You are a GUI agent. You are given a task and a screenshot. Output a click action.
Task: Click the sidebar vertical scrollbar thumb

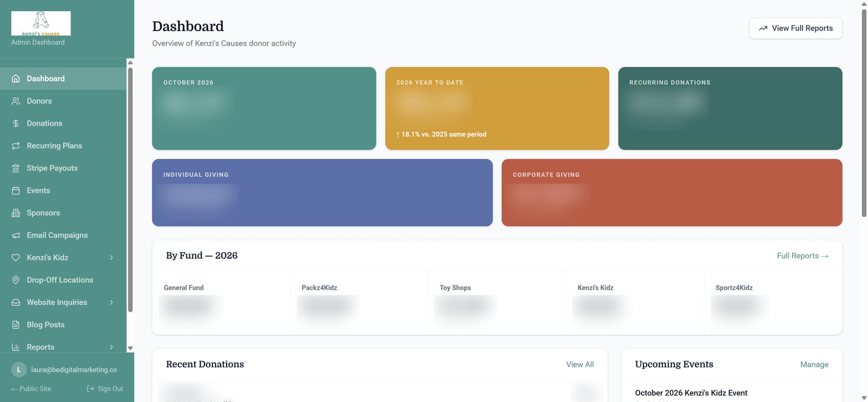point(130,190)
